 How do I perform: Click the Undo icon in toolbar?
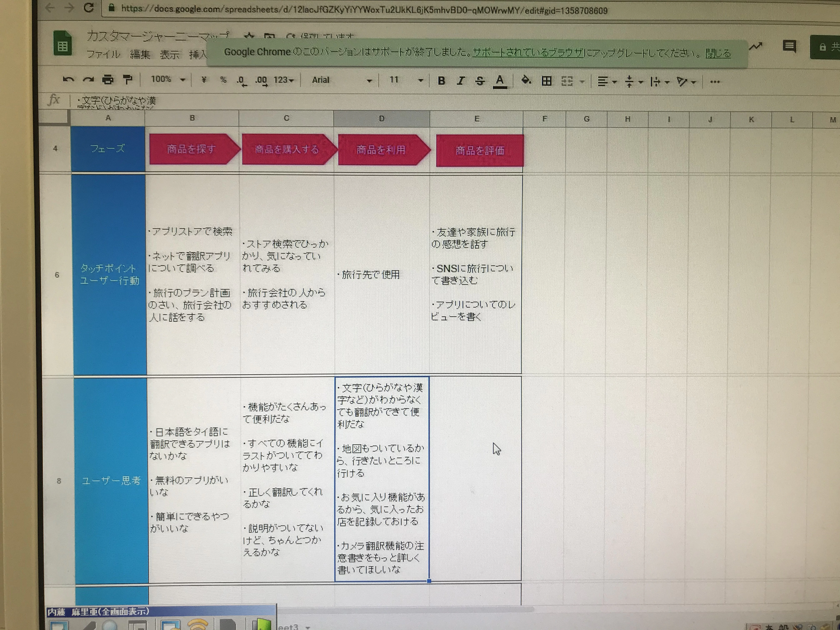tap(68, 79)
